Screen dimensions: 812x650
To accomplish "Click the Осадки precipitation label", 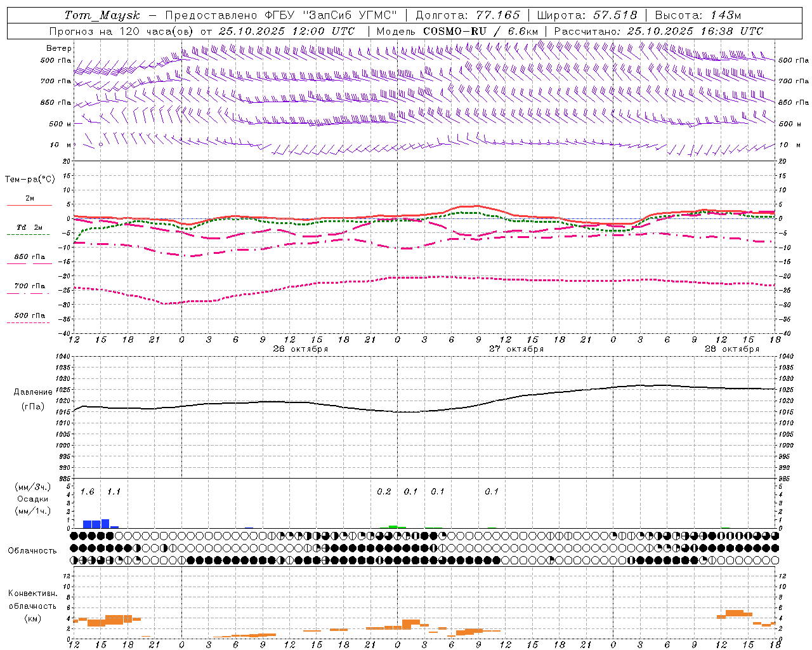I will point(33,499).
